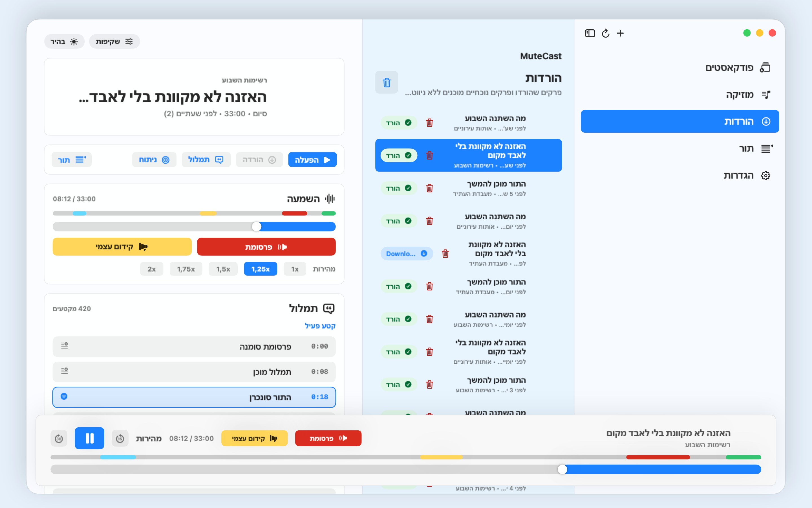Skip back 15 seconds in the bottom player

(120, 438)
